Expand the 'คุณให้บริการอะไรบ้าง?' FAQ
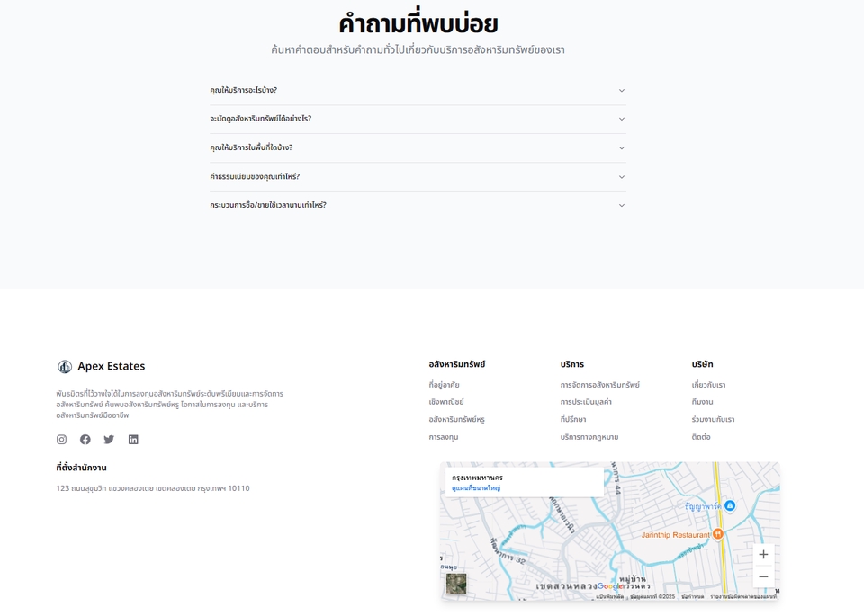This screenshot has height=616, width=864. [418, 91]
